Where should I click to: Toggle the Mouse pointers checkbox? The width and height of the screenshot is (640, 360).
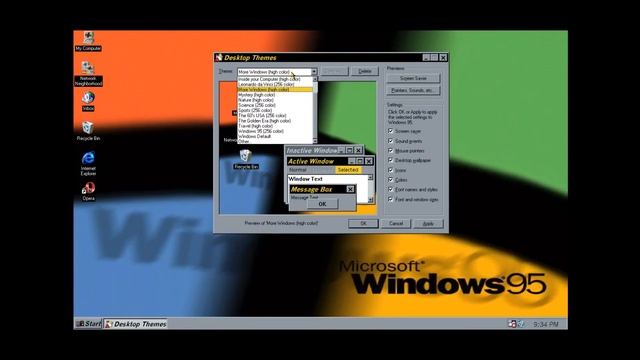(391, 151)
